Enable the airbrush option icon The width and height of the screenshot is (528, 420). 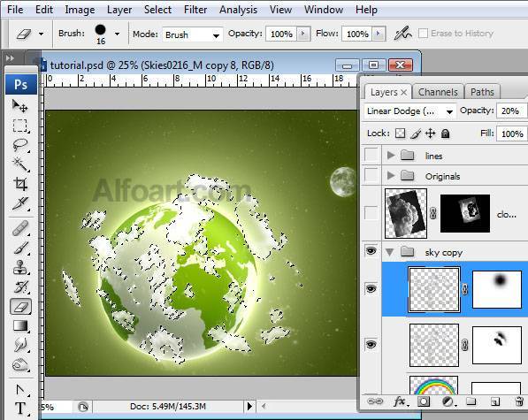[402, 34]
